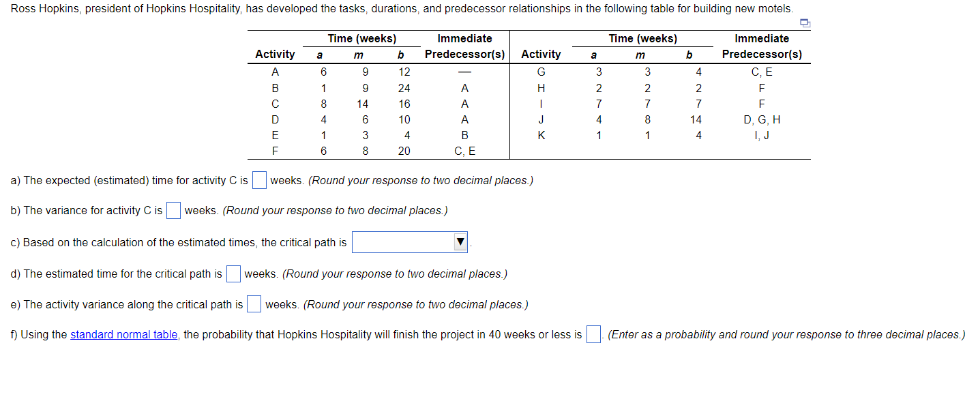Click the Activity column header on the left
This screenshot has height=397, width=980.
coord(275,54)
